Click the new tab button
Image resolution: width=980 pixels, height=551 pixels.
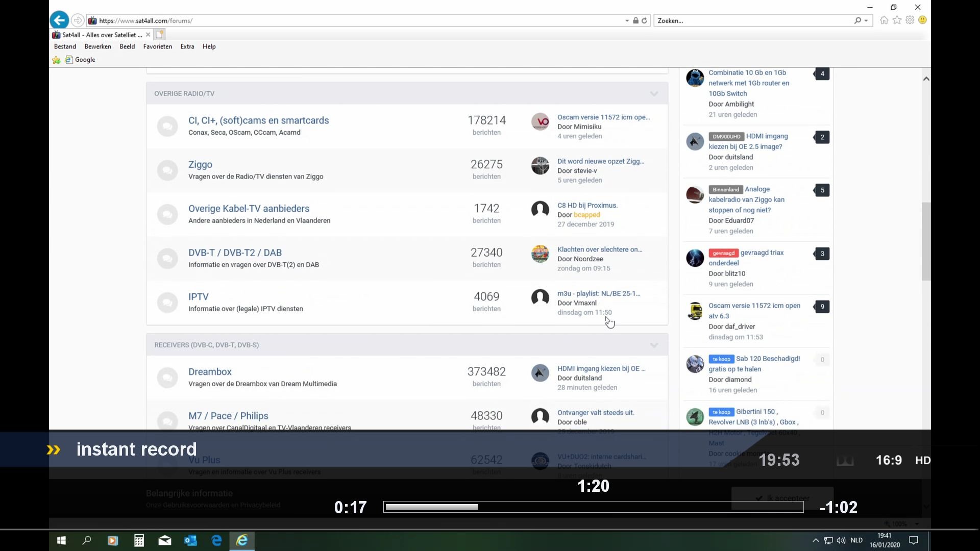[x=160, y=35]
